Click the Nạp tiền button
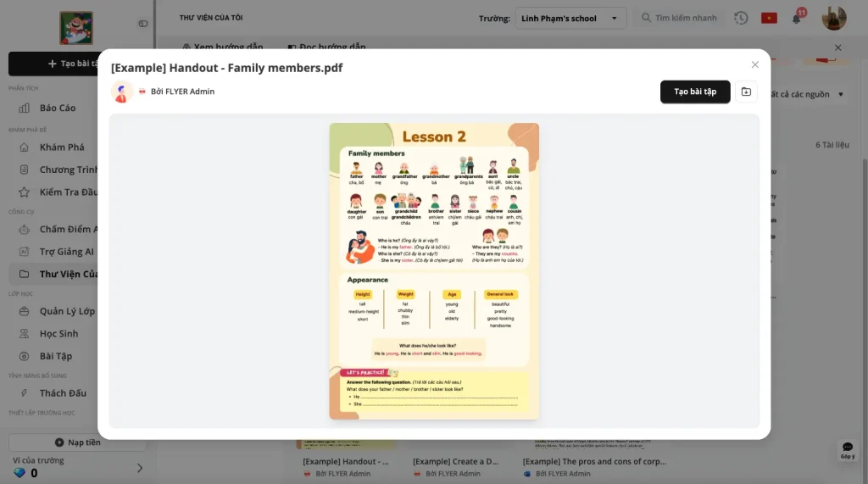The image size is (868, 484). point(77,442)
